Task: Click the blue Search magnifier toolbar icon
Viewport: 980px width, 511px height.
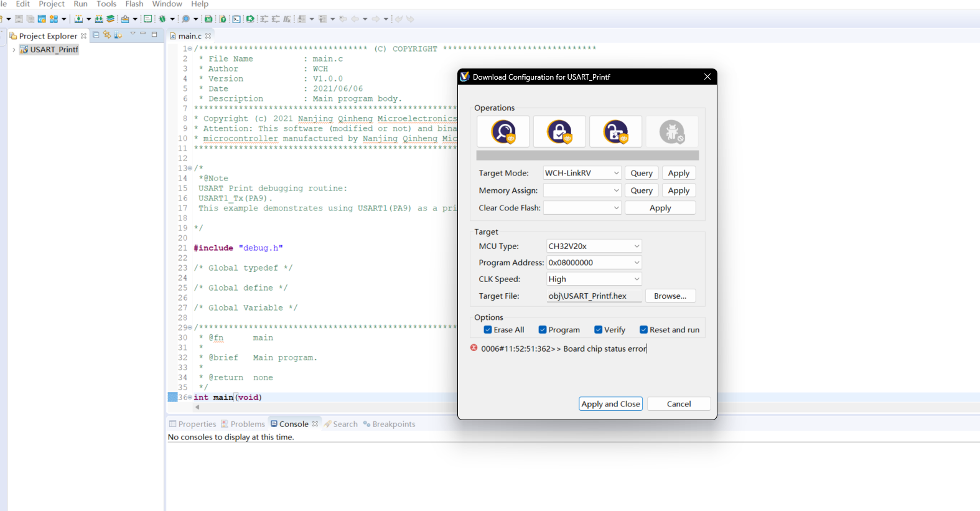Action: tap(185, 19)
